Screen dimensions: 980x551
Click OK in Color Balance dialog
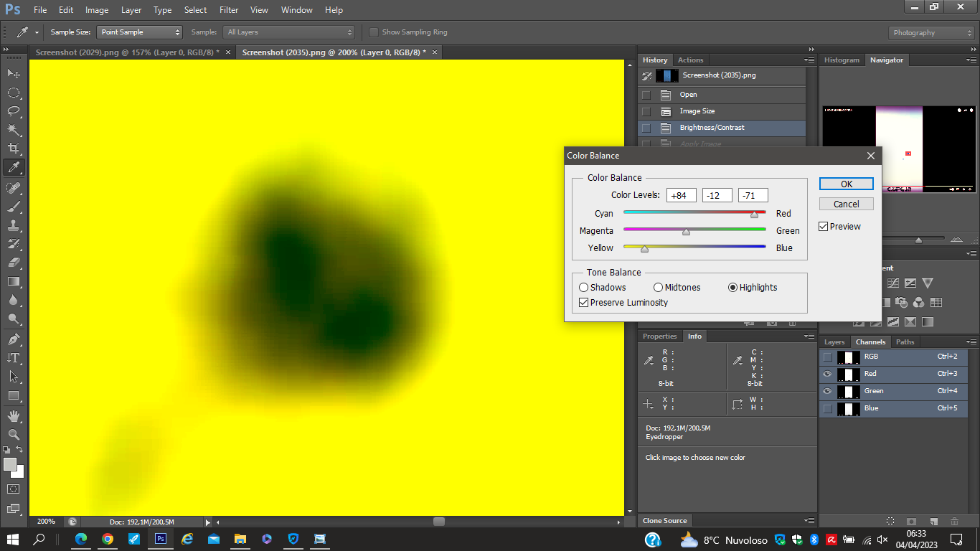tap(846, 184)
